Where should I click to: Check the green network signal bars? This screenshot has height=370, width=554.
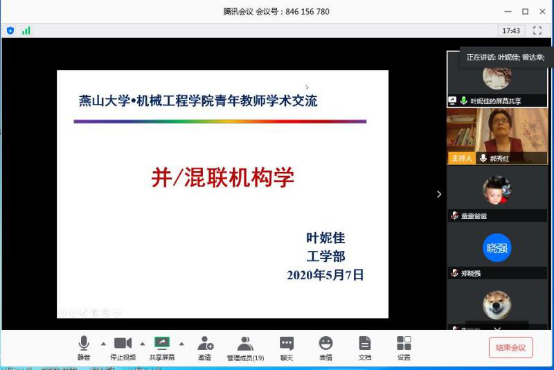click(26, 31)
